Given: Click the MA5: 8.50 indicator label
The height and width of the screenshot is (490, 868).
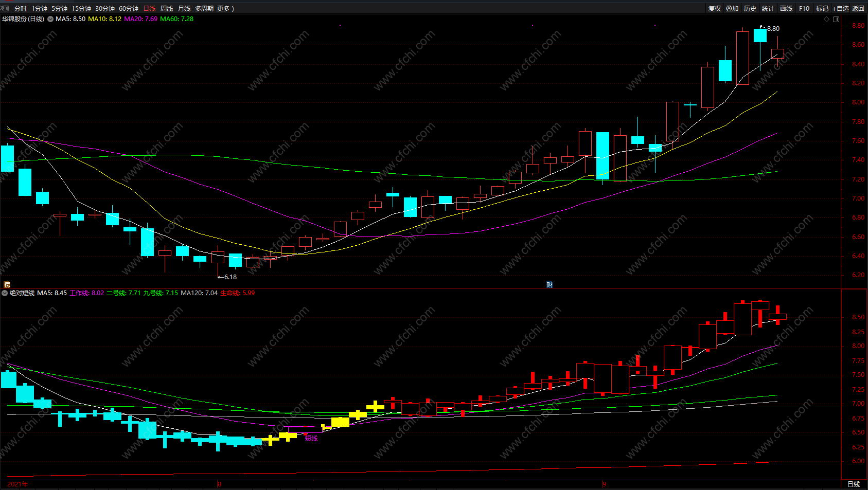Looking at the screenshot, I should click(70, 19).
